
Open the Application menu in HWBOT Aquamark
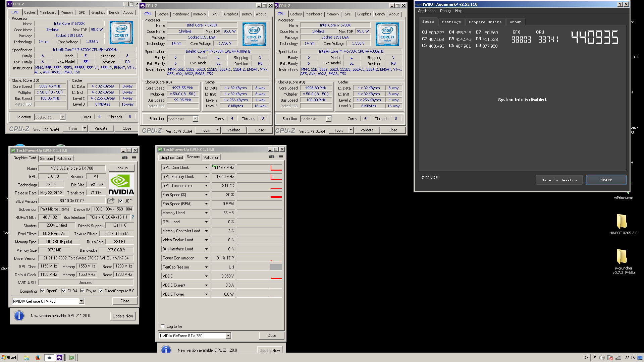click(427, 11)
